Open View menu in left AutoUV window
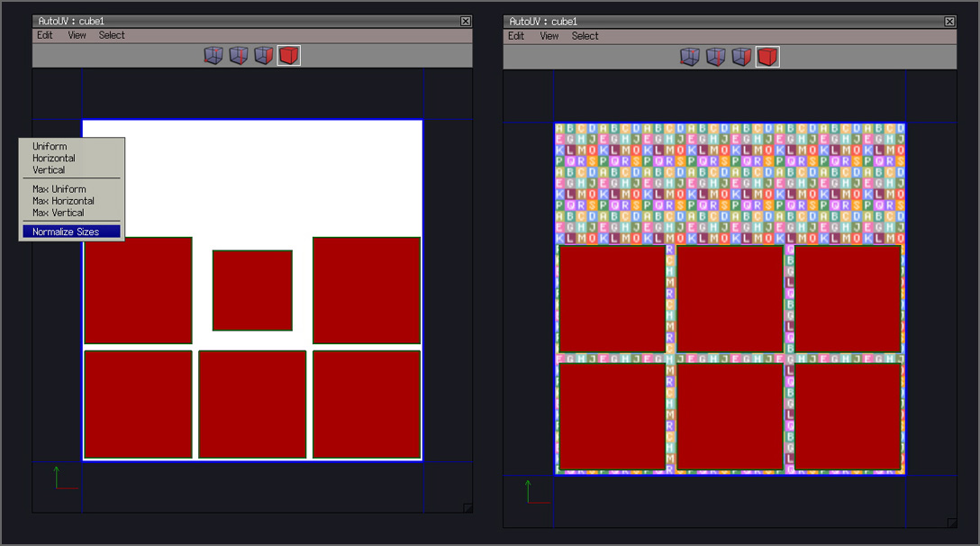 click(77, 36)
